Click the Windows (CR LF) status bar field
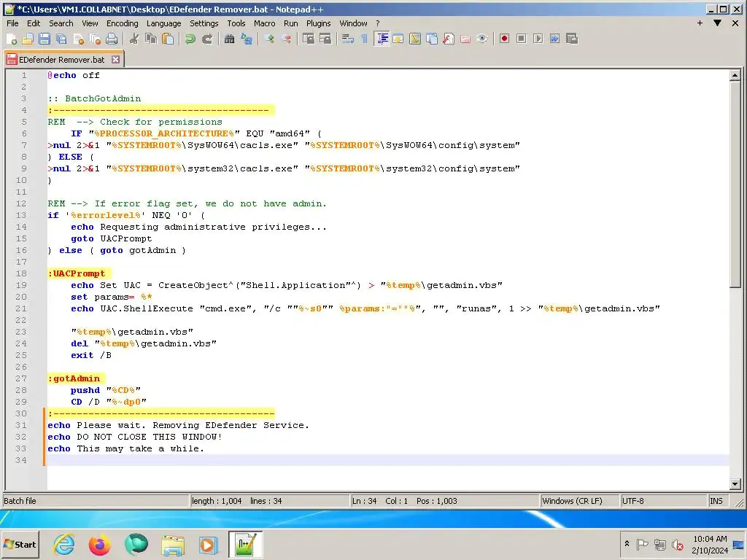747x560 pixels. pyautogui.click(x=580, y=501)
